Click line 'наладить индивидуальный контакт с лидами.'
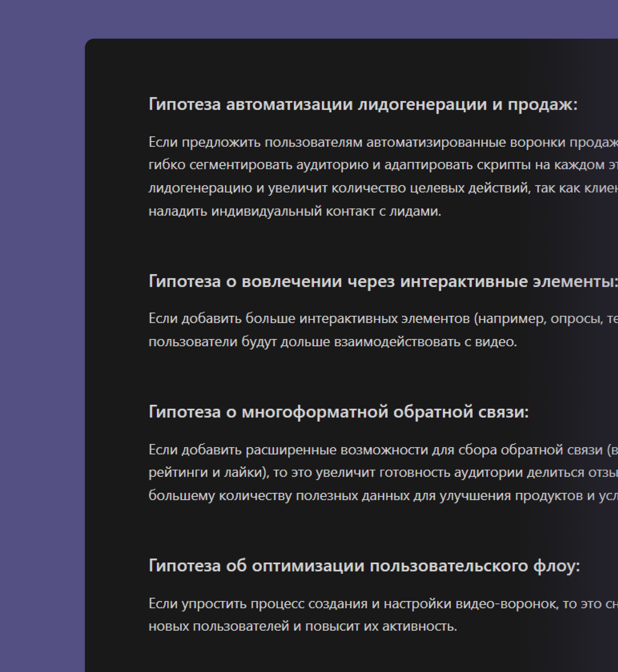Screen dimensions: 618x672 295,211
